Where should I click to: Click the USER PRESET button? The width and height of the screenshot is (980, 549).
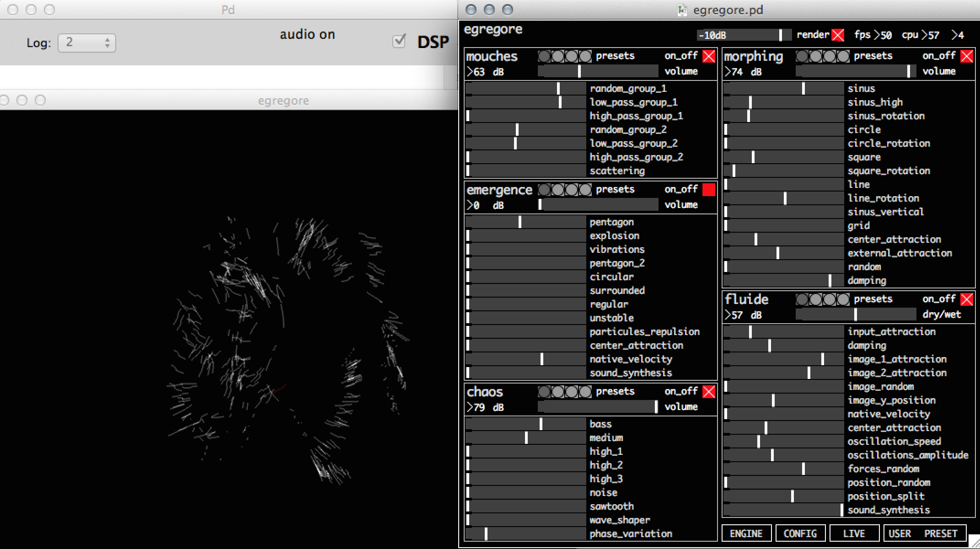coord(925,533)
